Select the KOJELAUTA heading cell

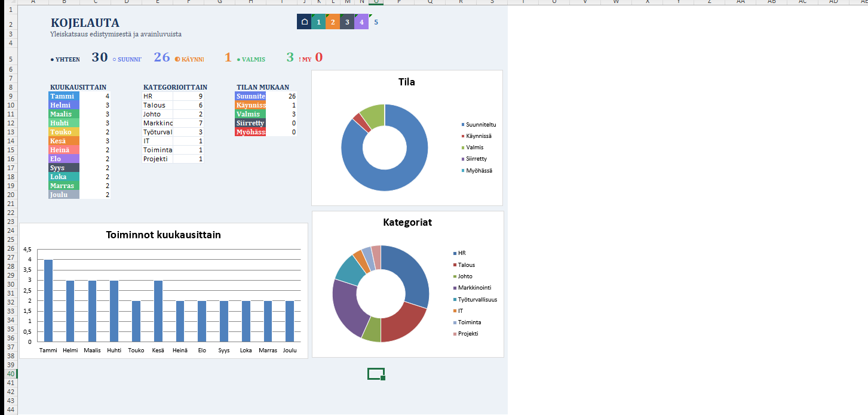pos(85,23)
